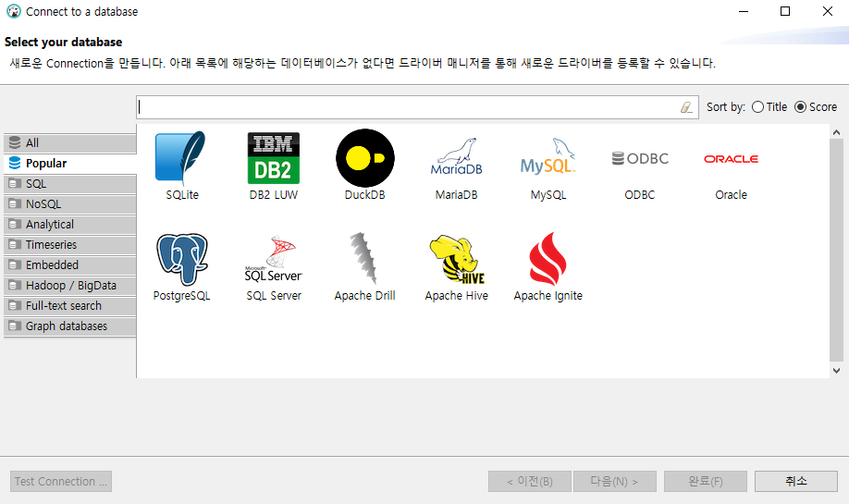This screenshot has height=504, width=849.
Task: Open the Timeseries category
Action: (x=70, y=245)
